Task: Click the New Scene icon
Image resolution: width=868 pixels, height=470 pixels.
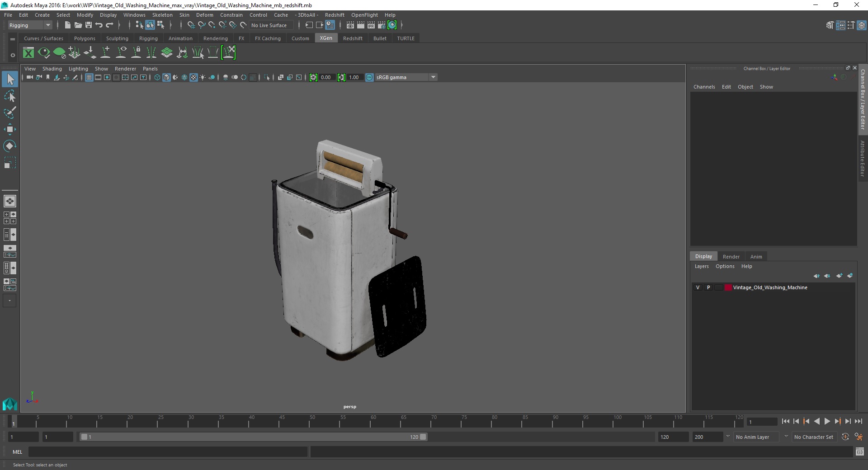Action: (67, 25)
